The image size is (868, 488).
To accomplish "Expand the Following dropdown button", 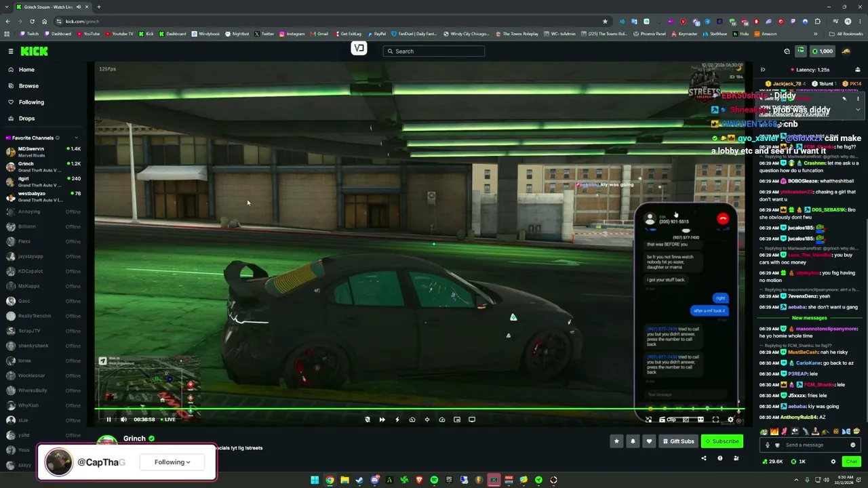I will coord(172,462).
